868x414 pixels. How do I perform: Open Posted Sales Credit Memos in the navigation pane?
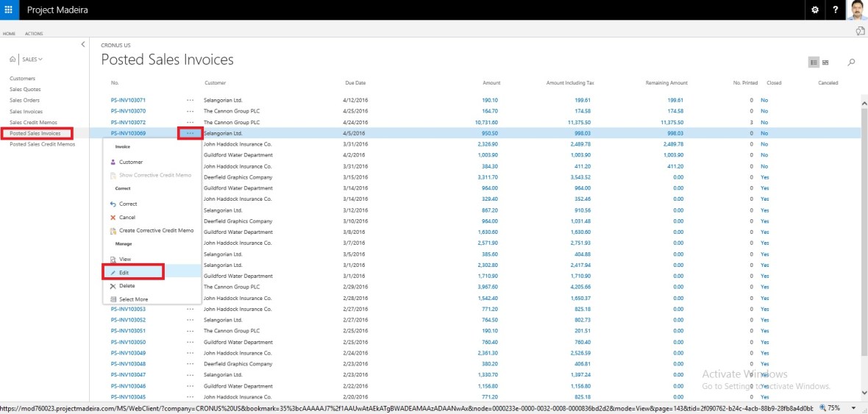coord(42,144)
